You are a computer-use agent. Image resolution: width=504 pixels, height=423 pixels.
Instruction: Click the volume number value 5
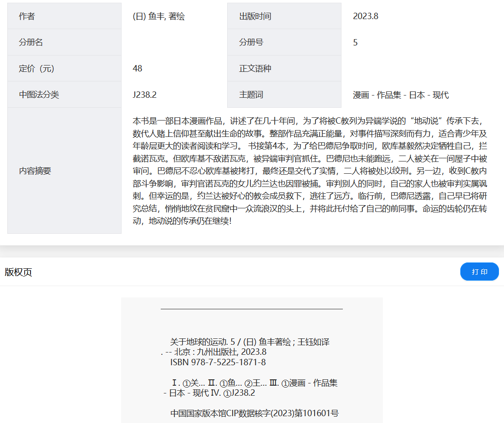click(355, 42)
